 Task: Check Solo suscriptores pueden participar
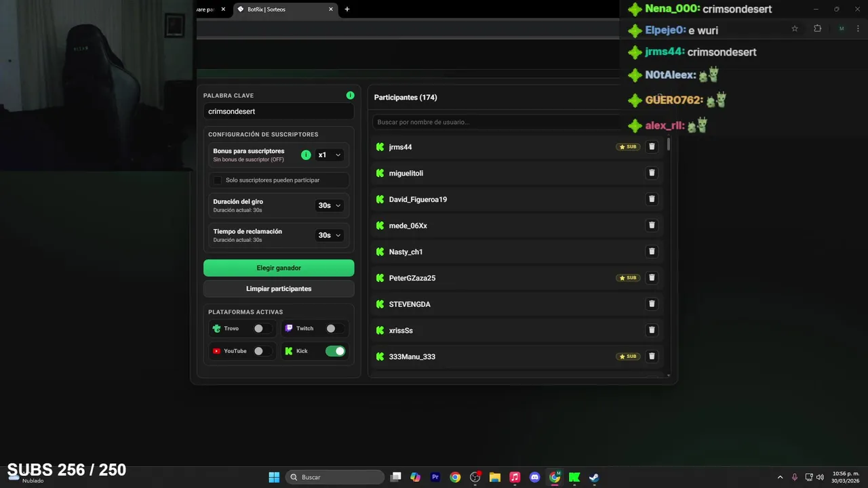[x=218, y=180]
